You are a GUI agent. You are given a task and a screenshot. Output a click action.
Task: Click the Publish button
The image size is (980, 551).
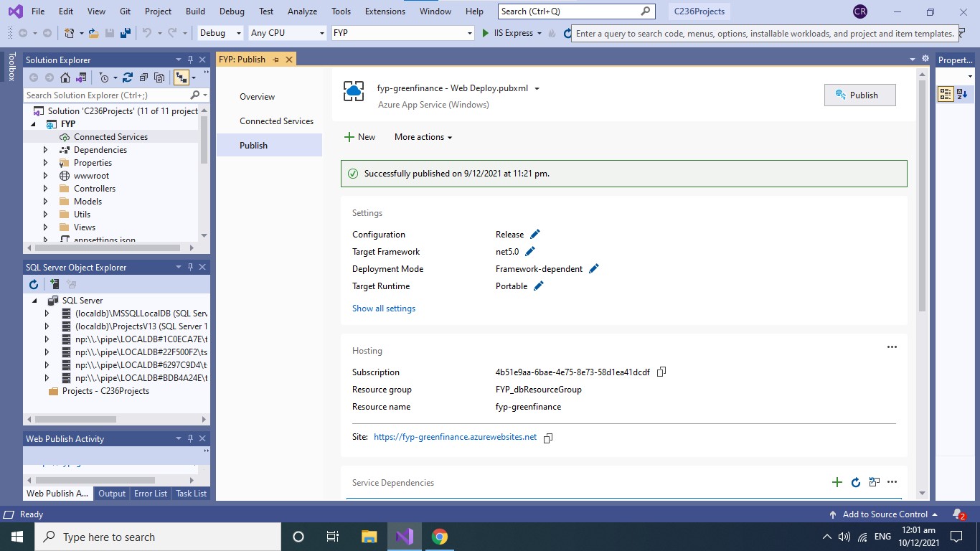(859, 94)
